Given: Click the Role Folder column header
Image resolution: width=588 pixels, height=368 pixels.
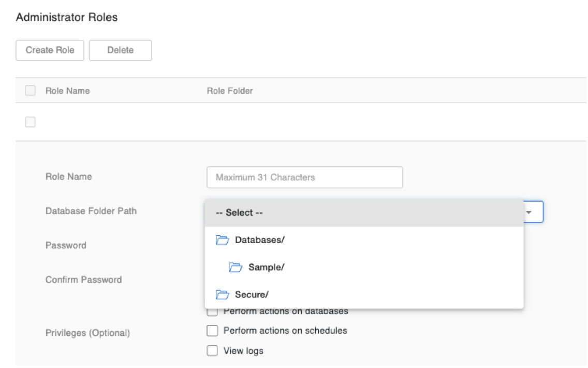Looking at the screenshot, I should (230, 91).
